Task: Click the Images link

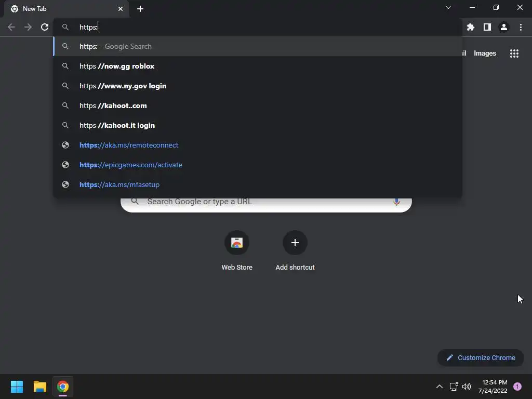Action: coord(485,54)
